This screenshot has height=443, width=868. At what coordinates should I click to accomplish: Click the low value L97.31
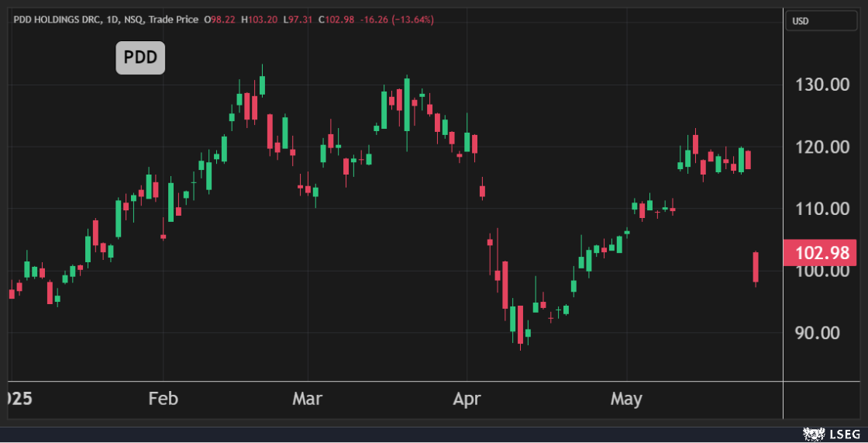click(298, 19)
